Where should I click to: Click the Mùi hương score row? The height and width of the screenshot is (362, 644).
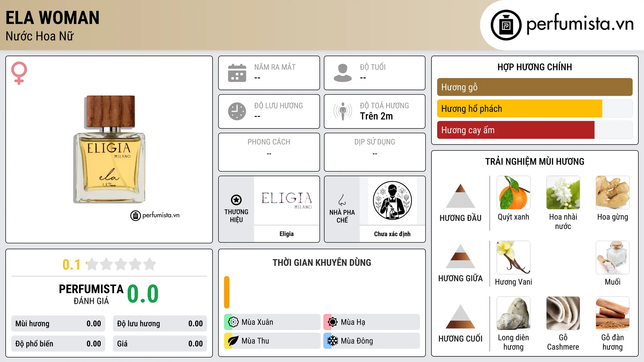coord(58,324)
